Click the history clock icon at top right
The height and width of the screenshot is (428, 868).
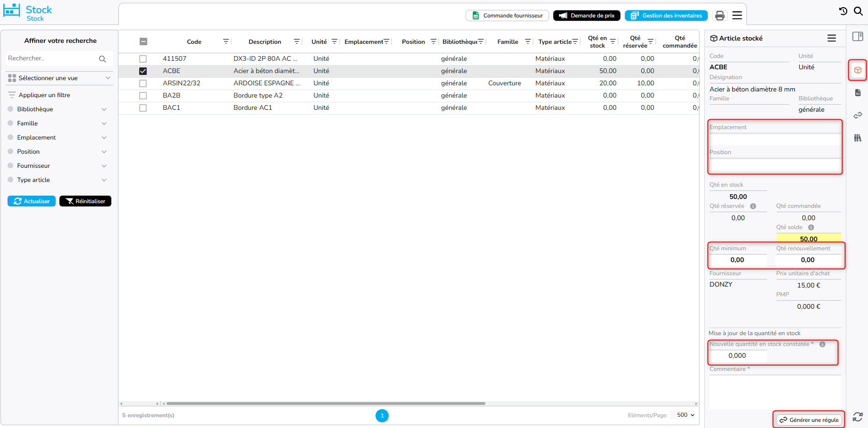click(843, 11)
